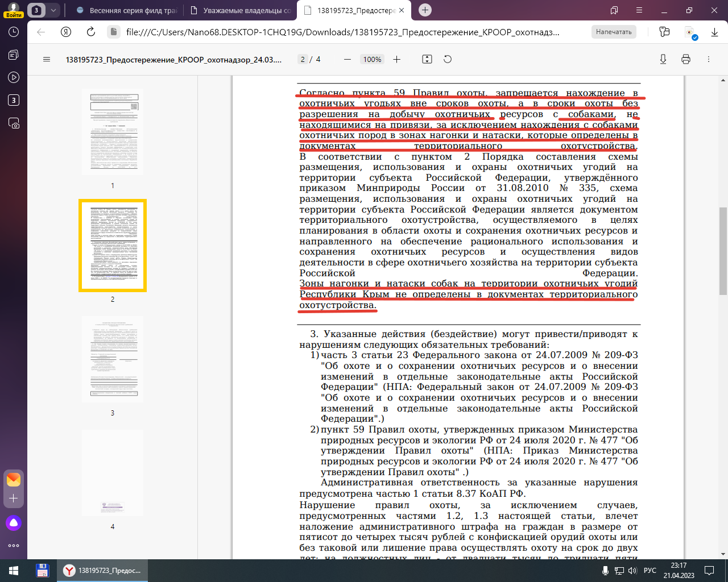Select page 3 thumbnail

(x=113, y=359)
